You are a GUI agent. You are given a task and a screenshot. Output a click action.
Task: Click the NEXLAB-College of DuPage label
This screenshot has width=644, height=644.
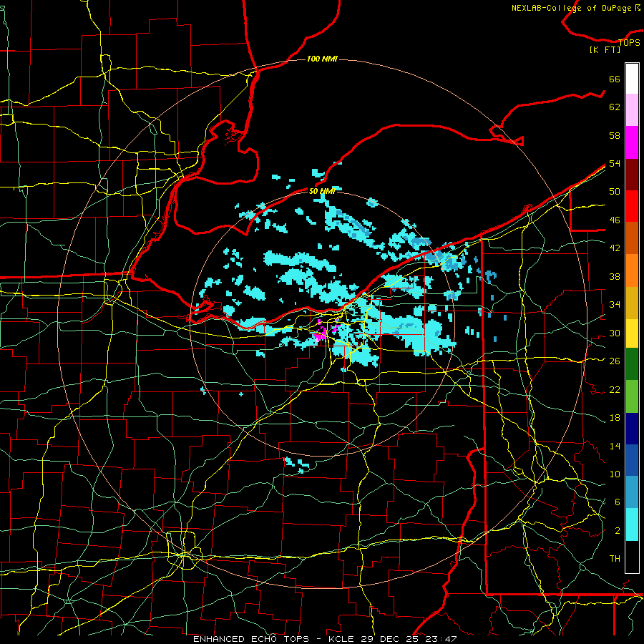click(x=571, y=8)
